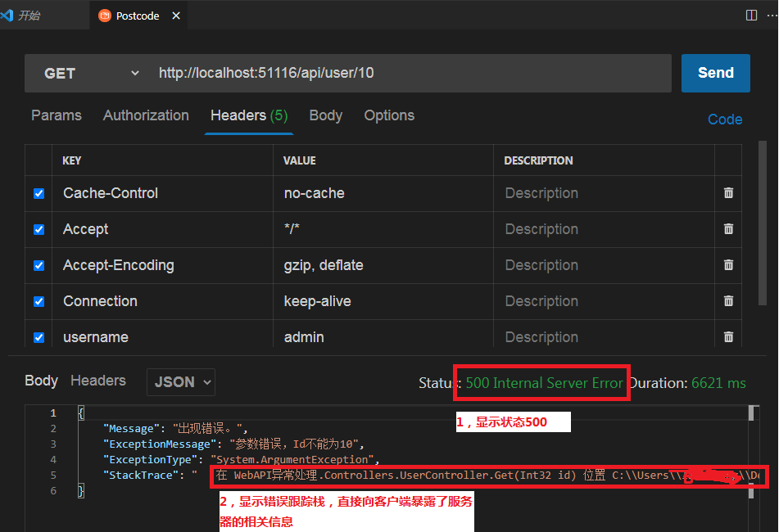Delete the Accept-Encoding header row

click(x=728, y=265)
